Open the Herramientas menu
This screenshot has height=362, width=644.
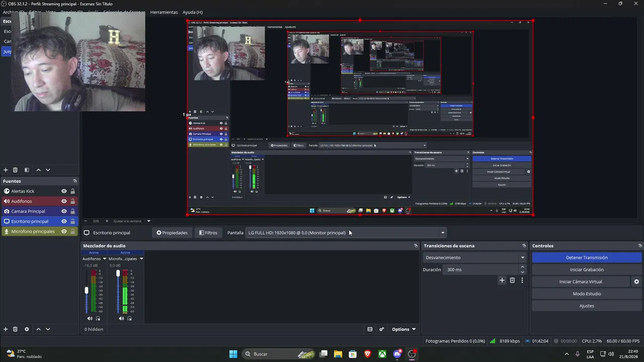click(x=164, y=12)
